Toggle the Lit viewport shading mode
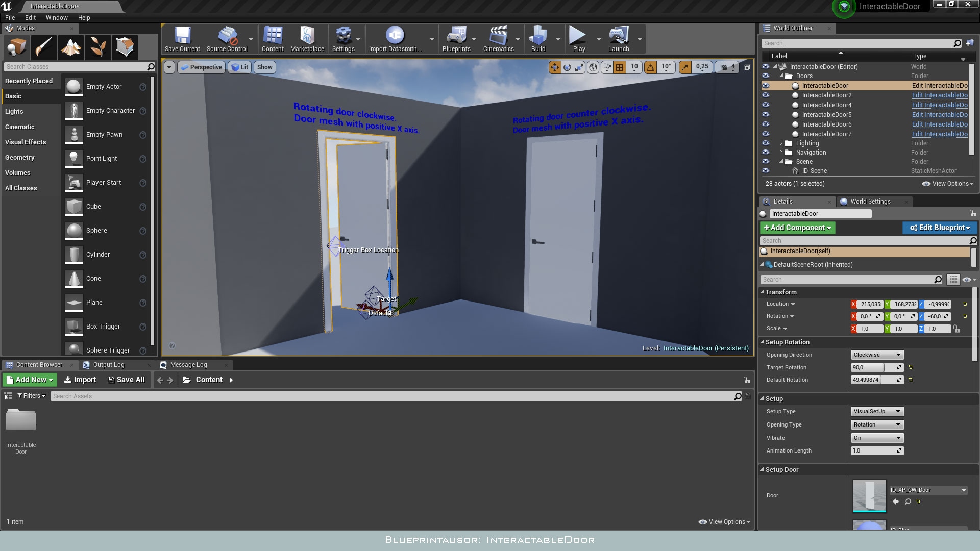Image resolution: width=980 pixels, height=551 pixels. tap(239, 67)
